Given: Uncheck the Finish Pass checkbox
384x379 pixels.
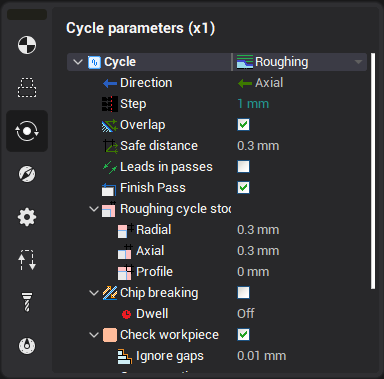Looking at the screenshot, I should (x=243, y=188).
